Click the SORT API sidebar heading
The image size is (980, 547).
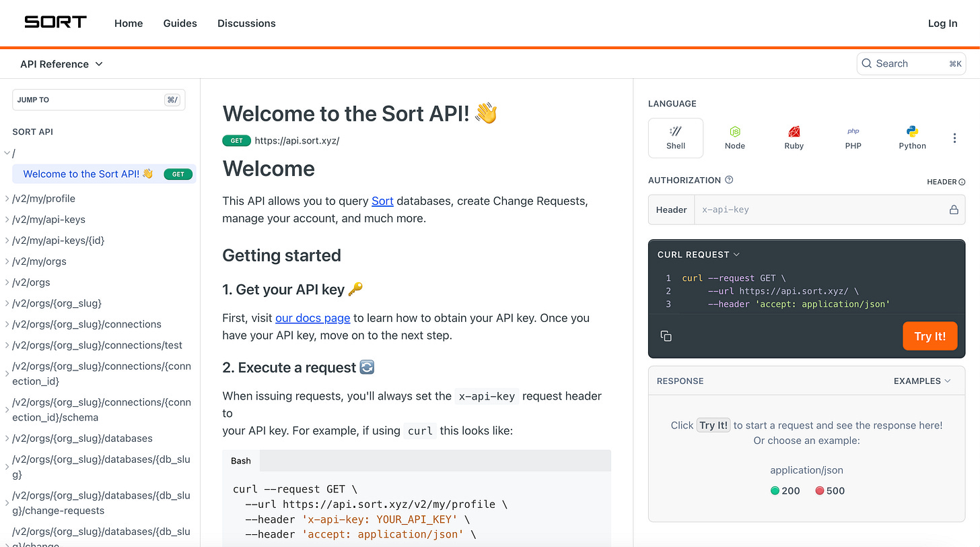[32, 131]
